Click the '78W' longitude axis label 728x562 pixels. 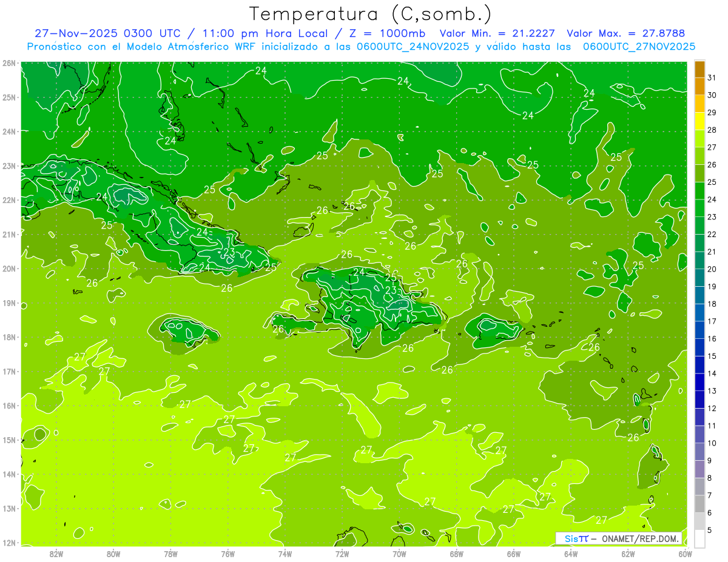pos(170,554)
